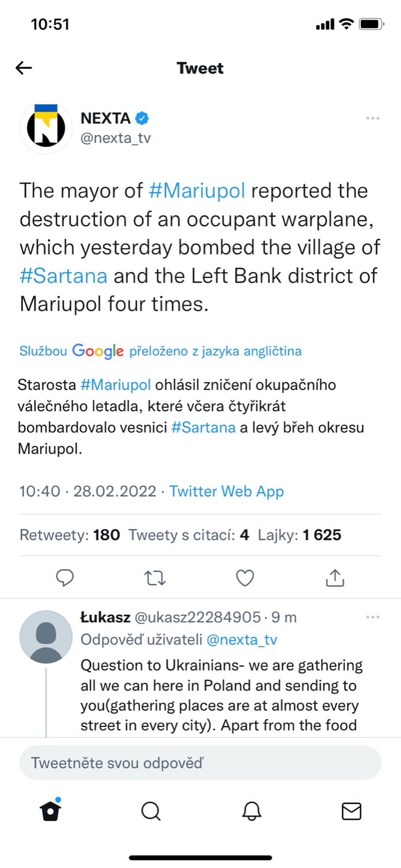Viewport: 401px width, 868px height.
Task: Open NEXTA profile avatar
Action: [x=46, y=127]
